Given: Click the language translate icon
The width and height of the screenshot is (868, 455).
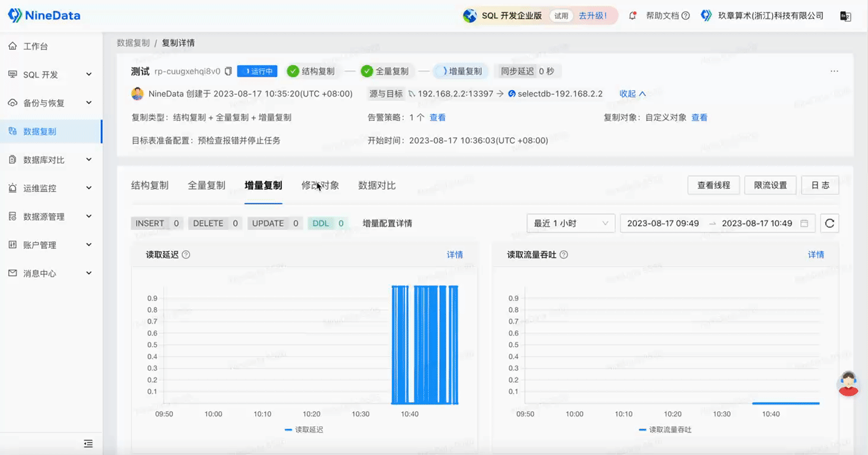Looking at the screenshot, I should [846, 16].
